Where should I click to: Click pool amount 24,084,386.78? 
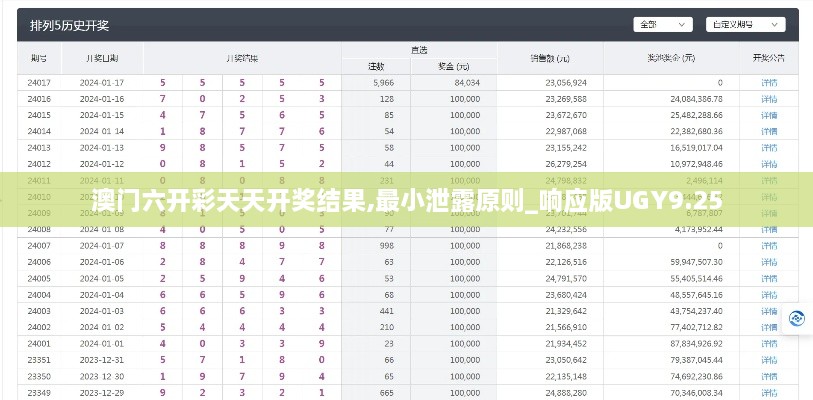tap(696, 99)
